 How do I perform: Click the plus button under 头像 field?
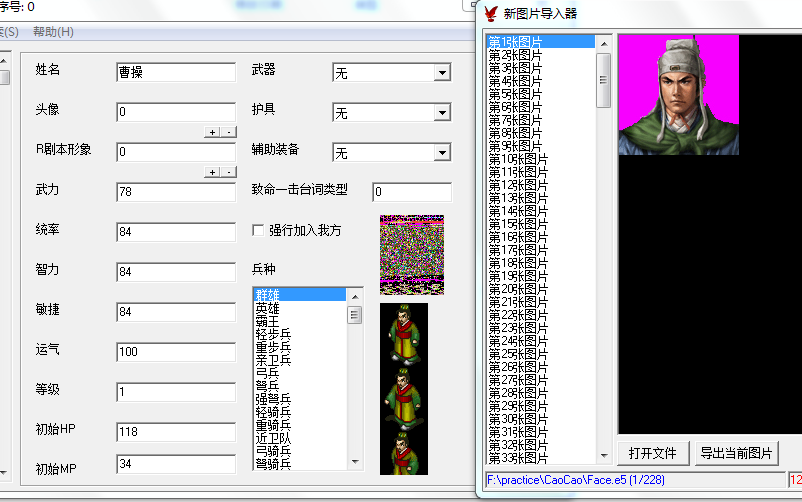pyautogui.click(x=212, y=131)
